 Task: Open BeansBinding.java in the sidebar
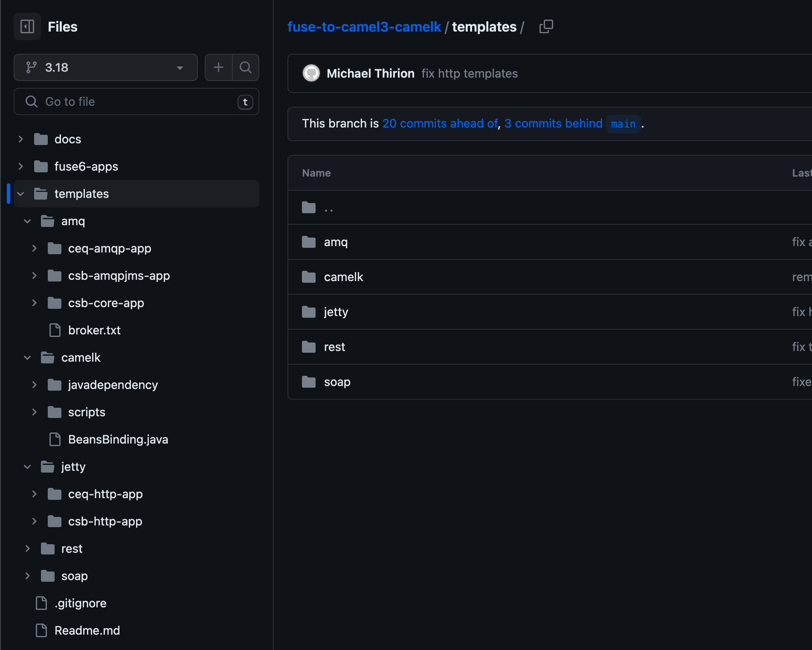point(118,439)
